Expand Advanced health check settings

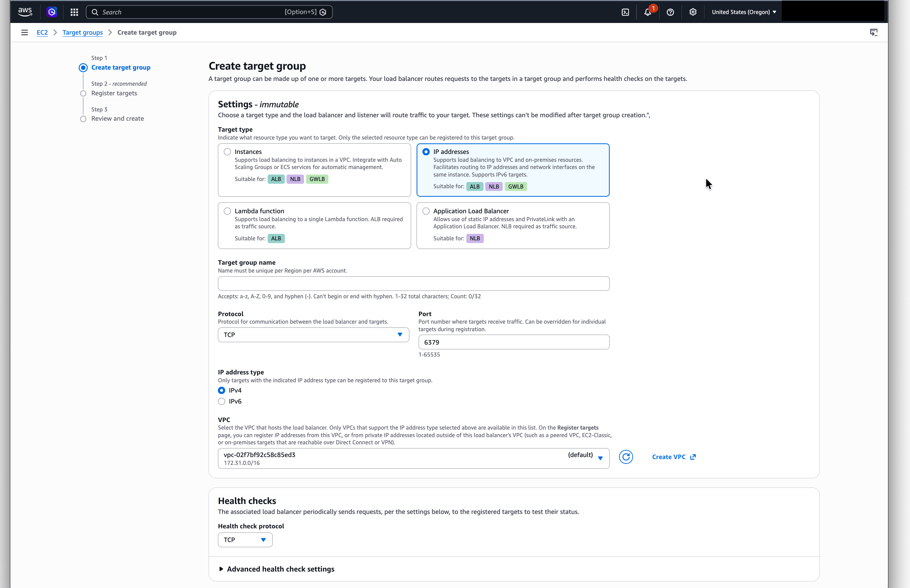(x=277, y=569)
